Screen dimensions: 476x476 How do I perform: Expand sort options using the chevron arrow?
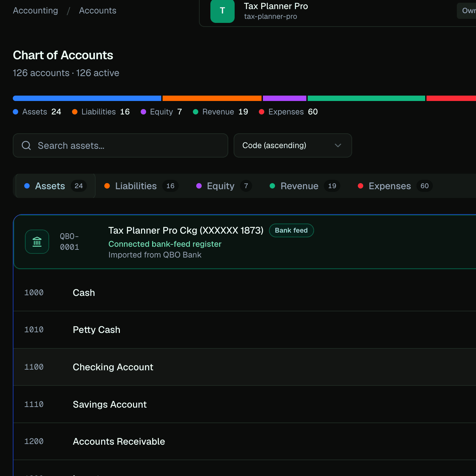tap(338, 145)
